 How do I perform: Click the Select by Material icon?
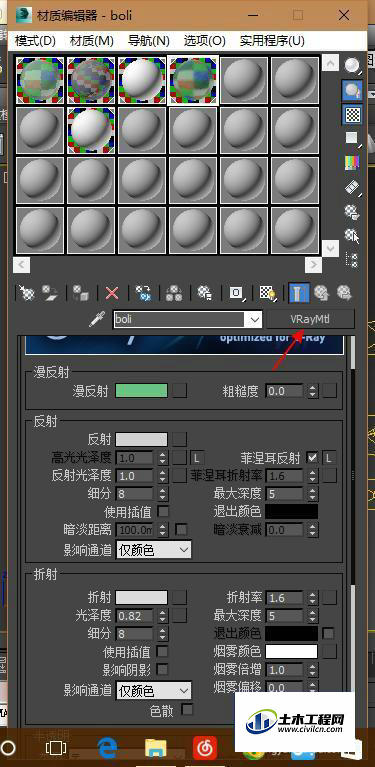point(352,235)
